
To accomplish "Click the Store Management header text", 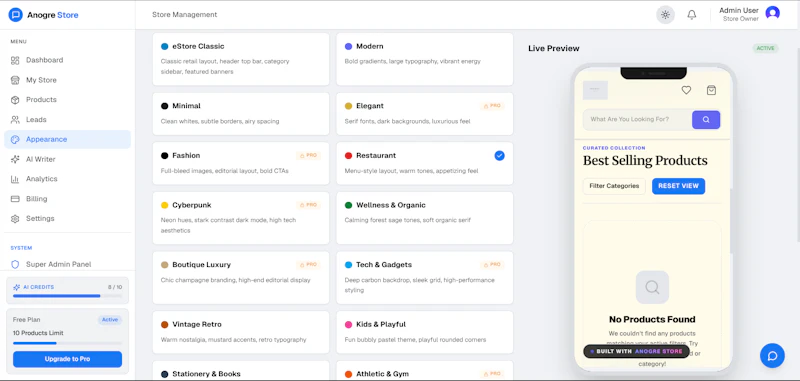I will tap(185, 15).
